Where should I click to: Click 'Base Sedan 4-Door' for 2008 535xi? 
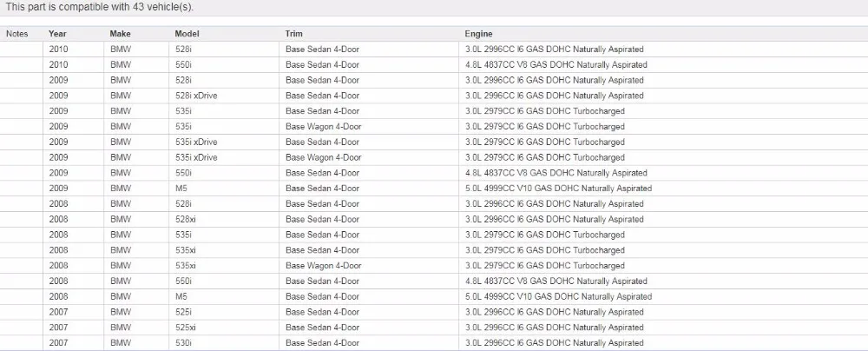coord(322,250)
